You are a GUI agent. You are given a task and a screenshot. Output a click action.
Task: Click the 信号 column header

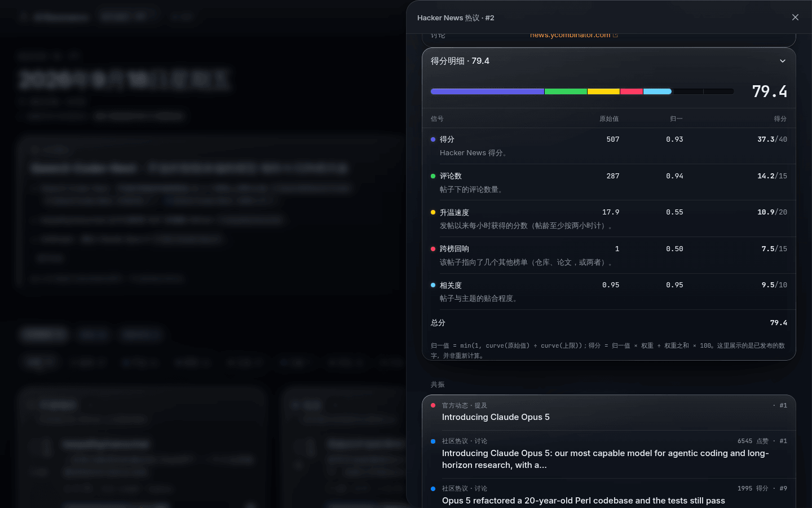437,119
